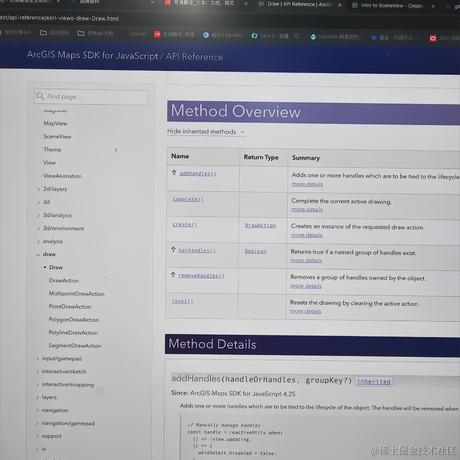Viewport: 460px width, 460px height.
Task: Select ViewAnimation in the sidebar
Action: click(62, 176)
